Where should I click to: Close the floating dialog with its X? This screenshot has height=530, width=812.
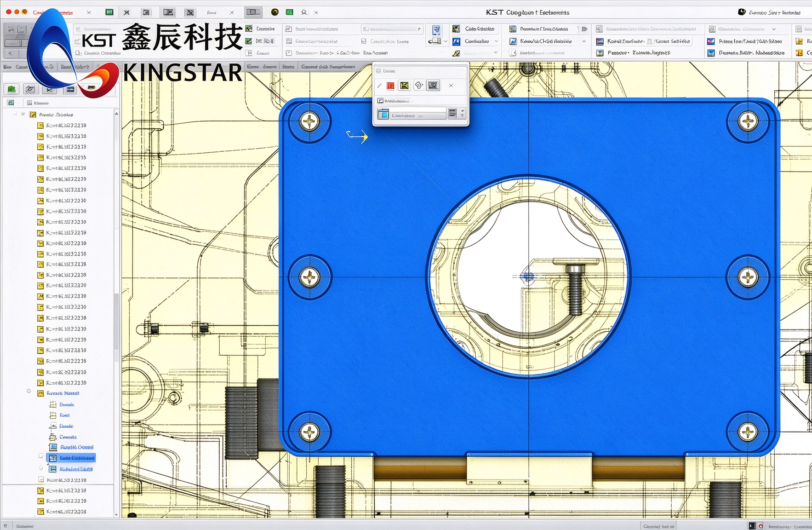point(451,85)
